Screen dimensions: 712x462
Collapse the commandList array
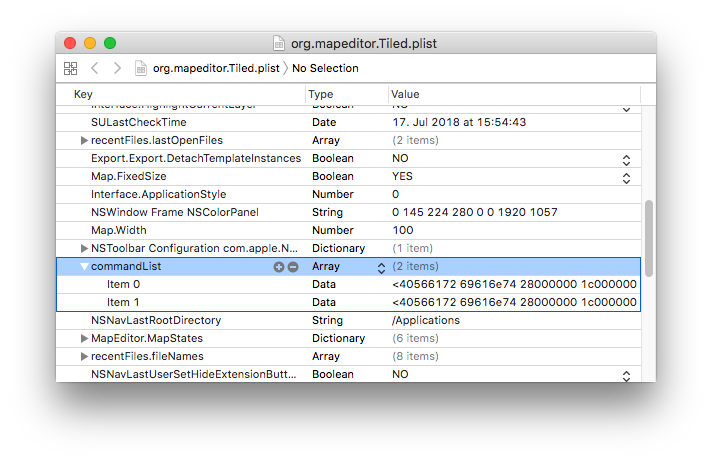[84, 266]
